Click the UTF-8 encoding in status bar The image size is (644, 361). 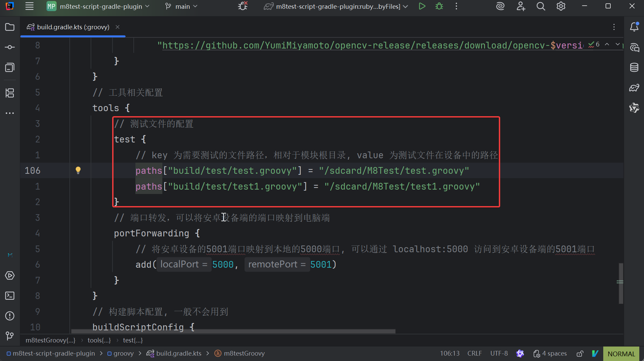pyautogui.click(x=499, y=354)
